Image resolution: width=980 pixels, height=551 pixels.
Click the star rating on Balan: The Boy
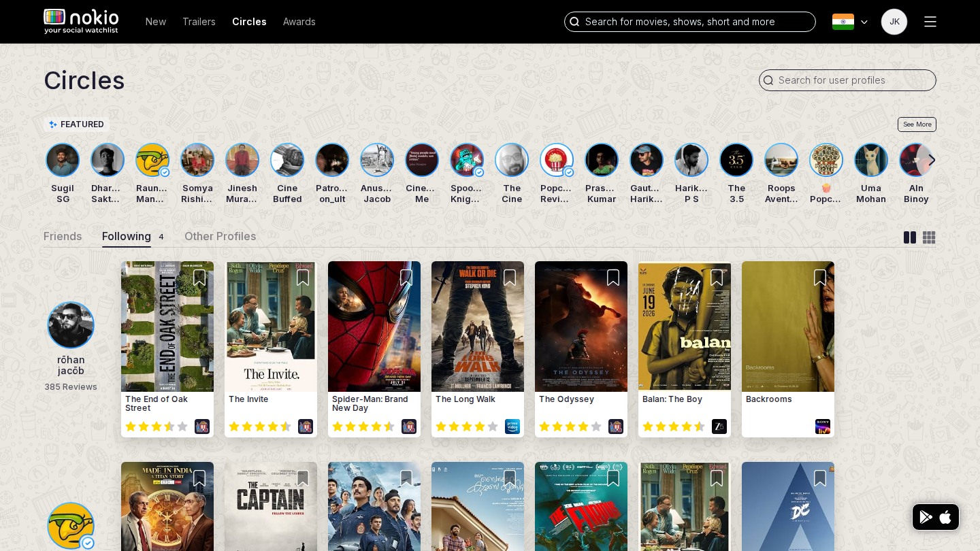click(674, 427)
